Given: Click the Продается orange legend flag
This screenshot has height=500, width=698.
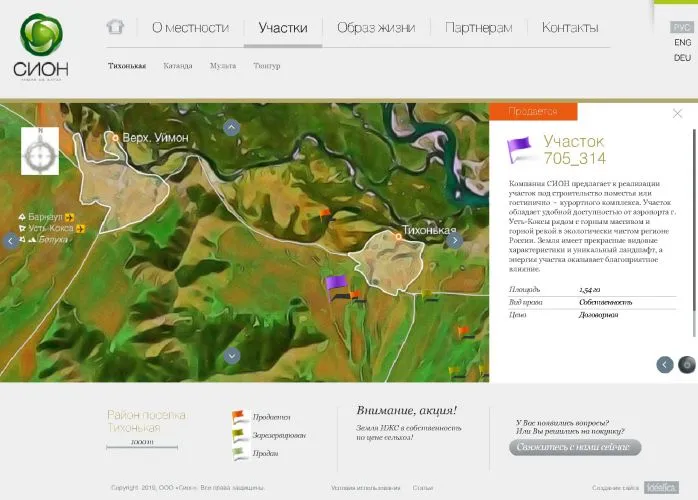Looking at the screenshot, I should click(240, 417).
